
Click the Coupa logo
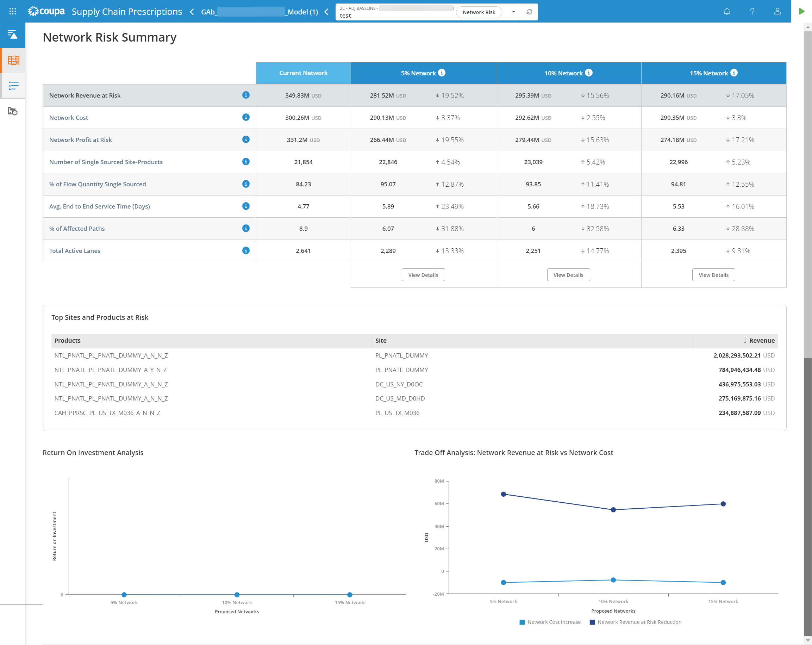[x=46, y=11]
